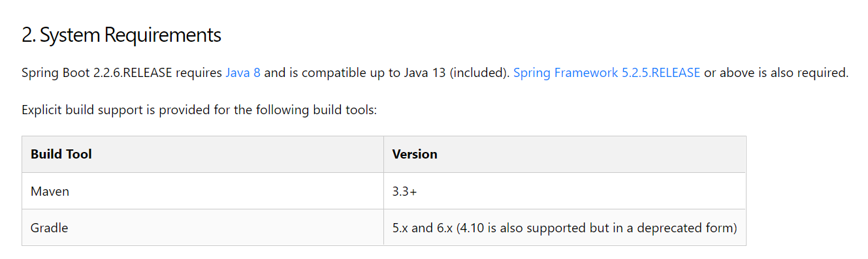Click the word "Tool" in table header
The height and width of the screenshot is (259, 868).
pyautogui.click(x=79, y=155)
